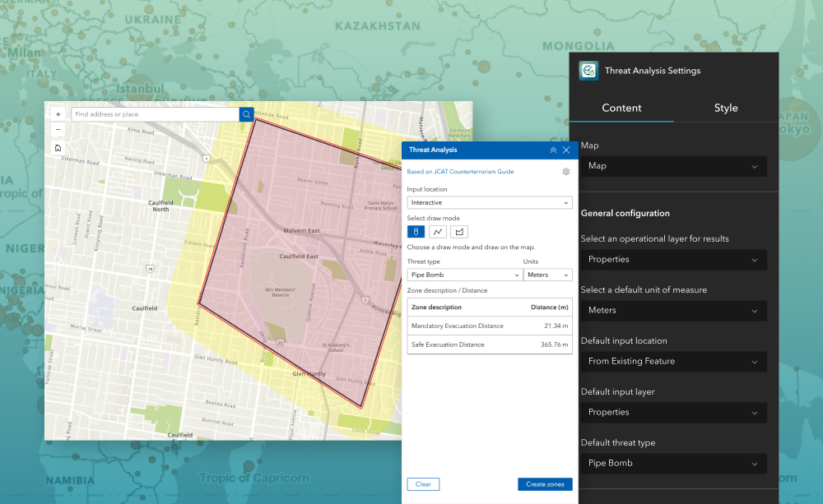Select the polyline draw mode
This screenshot has width=823, height=504.
click(438, 232)
